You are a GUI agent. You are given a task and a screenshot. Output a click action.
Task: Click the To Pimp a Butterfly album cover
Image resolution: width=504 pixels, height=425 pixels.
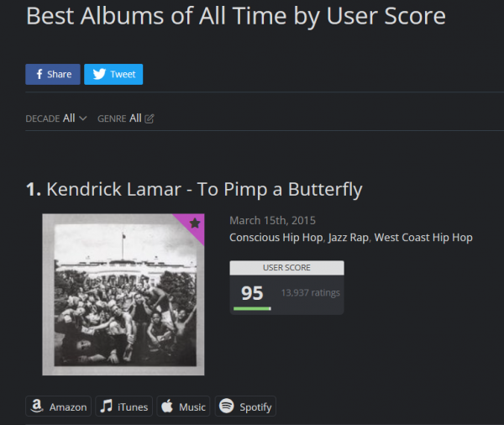(x=123, y=294)
